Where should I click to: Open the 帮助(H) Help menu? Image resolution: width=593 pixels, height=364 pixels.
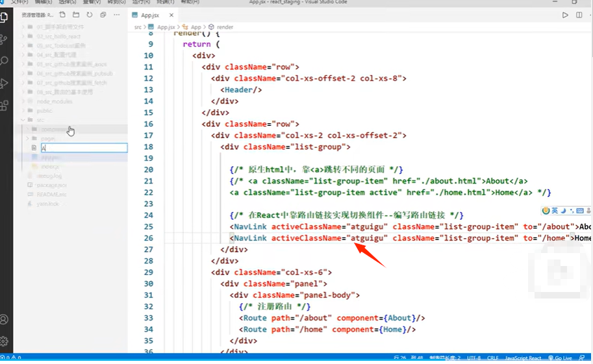click(190, 2)
